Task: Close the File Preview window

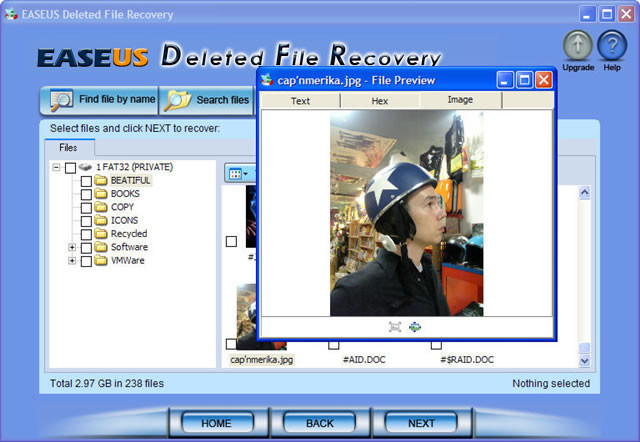Action: click(544, 80)
